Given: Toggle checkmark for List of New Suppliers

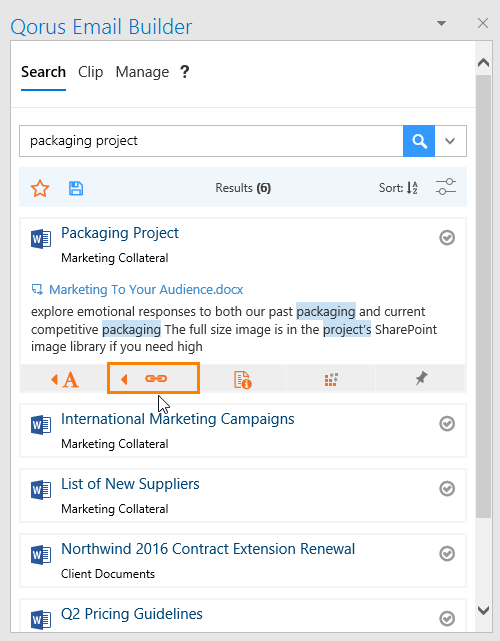Looking at the screenshot, I should pyautogui.click(x=447, y=489).
